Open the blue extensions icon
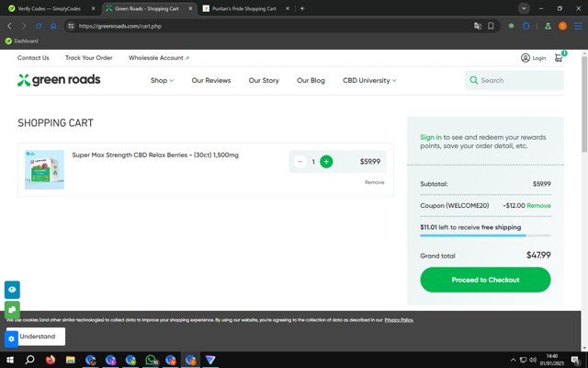Screen dimensions: 588x368 point(526,26)
